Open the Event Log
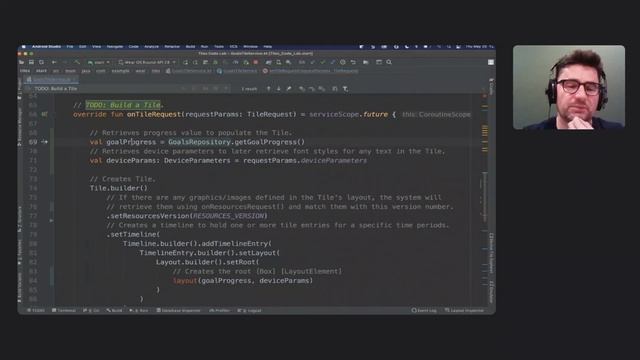 [424, 311]
